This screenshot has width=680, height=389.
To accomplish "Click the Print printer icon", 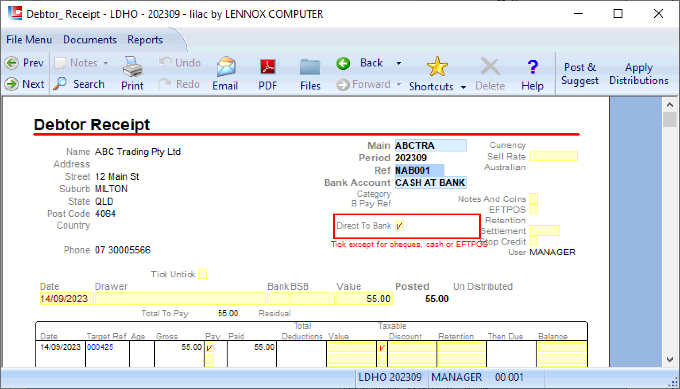I will click(x=132, y=66).
